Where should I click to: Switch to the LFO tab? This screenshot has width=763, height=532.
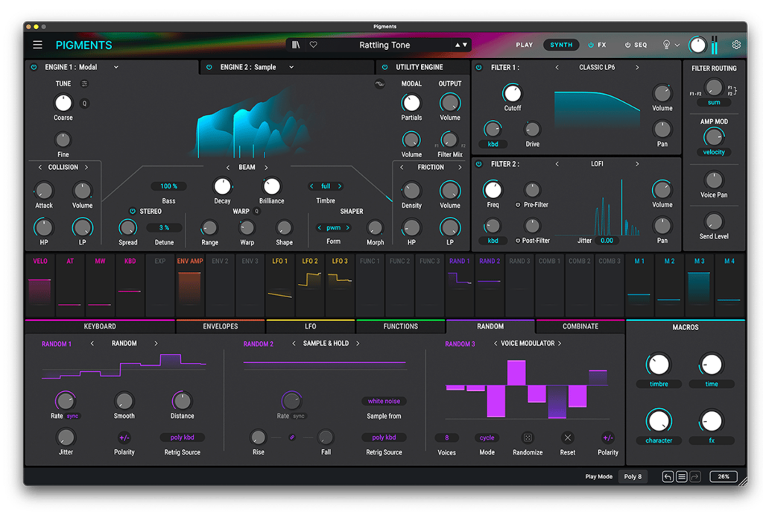coord(311,326)
